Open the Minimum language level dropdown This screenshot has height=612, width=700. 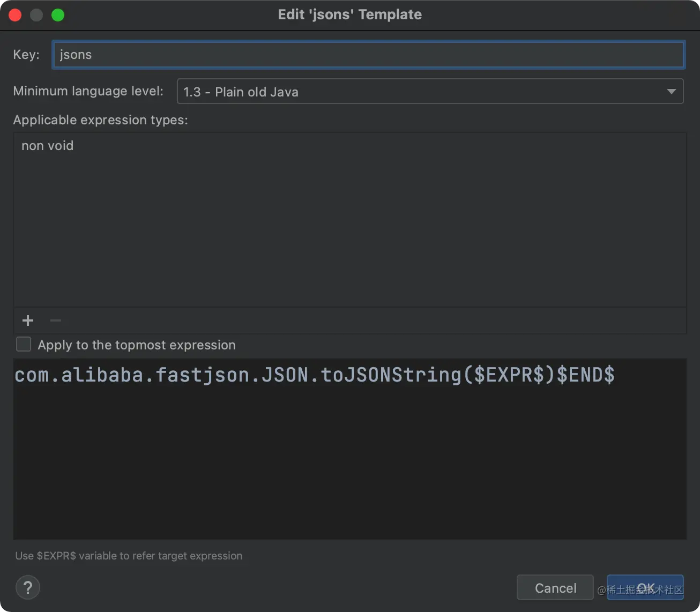pyautogui.click(x=430, y=92)
